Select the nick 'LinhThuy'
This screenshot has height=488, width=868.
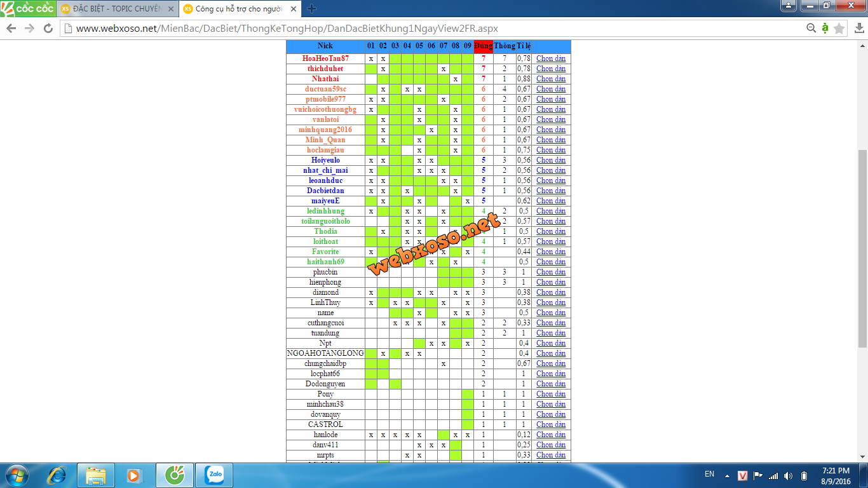point(325,302)
